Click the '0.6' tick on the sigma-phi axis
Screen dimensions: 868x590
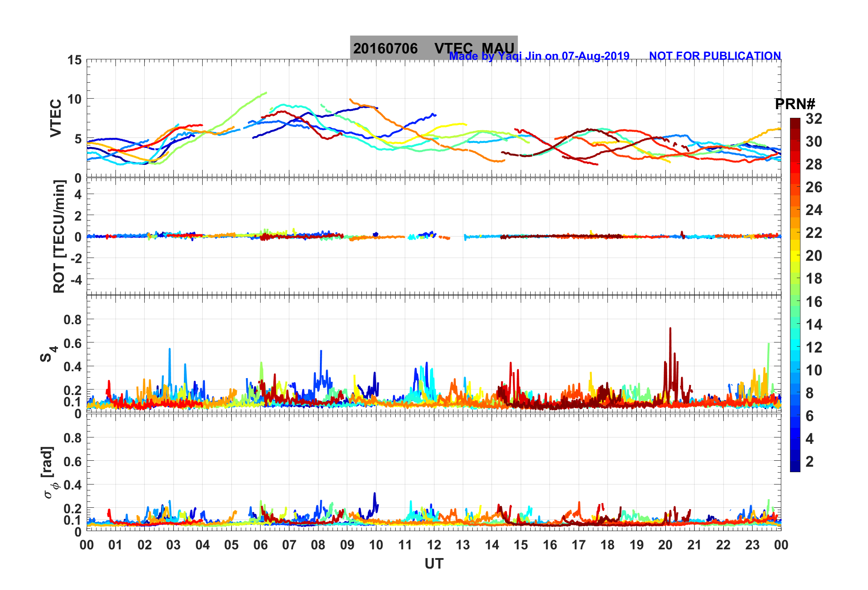point(73,462)
